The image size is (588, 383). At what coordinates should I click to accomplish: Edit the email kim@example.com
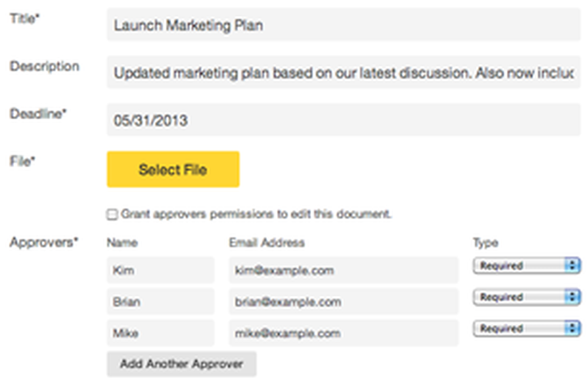pyautogui.click(x=343, y=270)
